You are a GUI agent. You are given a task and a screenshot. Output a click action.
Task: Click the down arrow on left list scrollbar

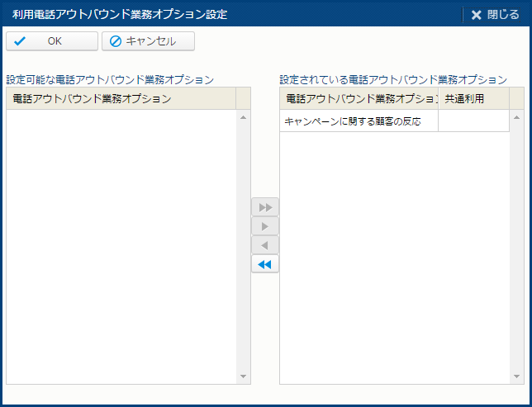[243, 376]
